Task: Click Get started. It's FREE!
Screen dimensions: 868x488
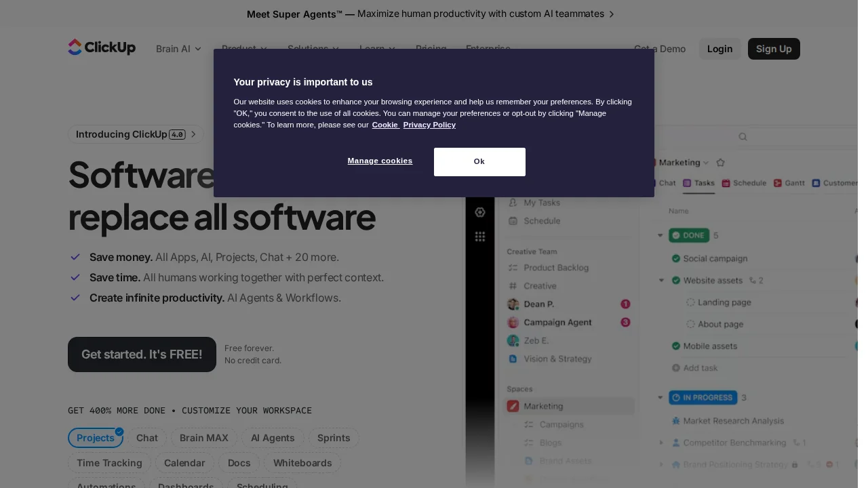Action: (x=142, y=354)
